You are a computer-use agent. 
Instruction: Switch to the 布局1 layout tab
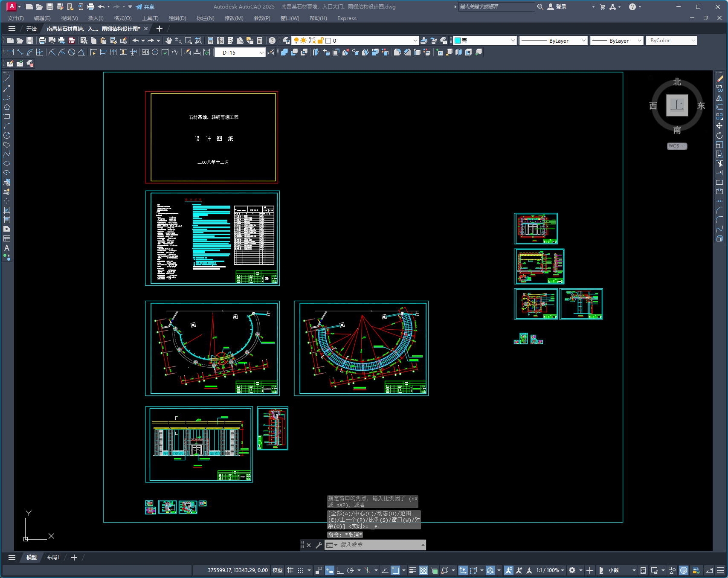[53, 558]
